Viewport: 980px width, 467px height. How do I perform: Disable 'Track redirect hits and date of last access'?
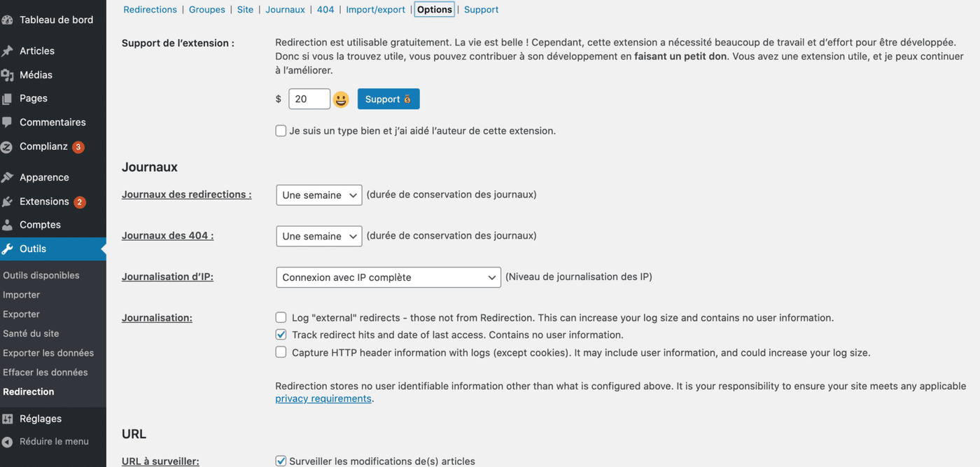coord(281,335)
